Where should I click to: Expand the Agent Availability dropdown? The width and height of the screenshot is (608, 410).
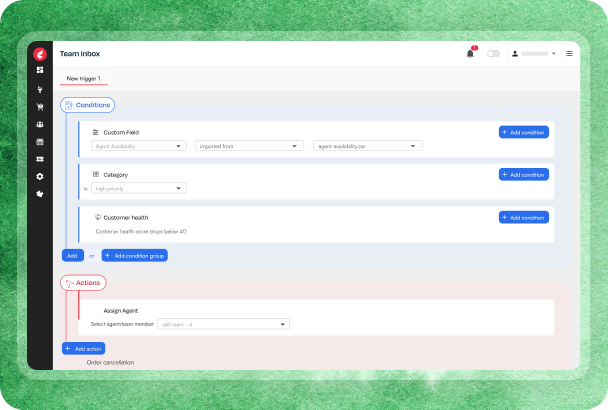(139, 146)
